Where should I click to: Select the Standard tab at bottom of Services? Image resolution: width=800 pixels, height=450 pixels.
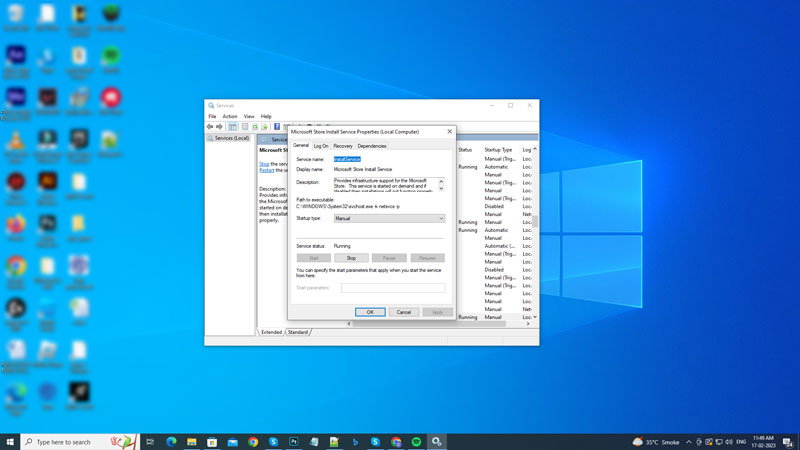click(x=298, y=332)
